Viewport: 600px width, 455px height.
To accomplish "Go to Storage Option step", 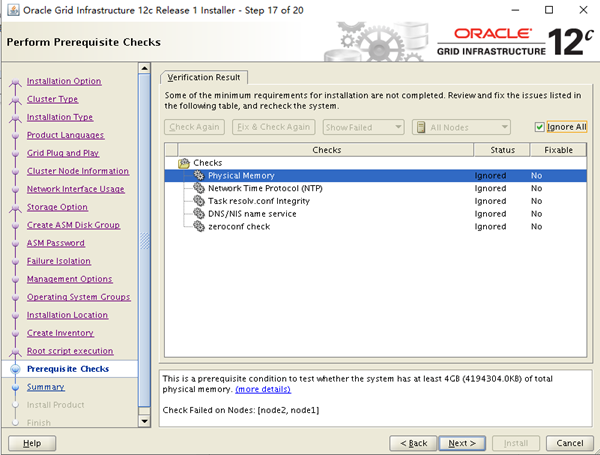I will pos(57,207).
